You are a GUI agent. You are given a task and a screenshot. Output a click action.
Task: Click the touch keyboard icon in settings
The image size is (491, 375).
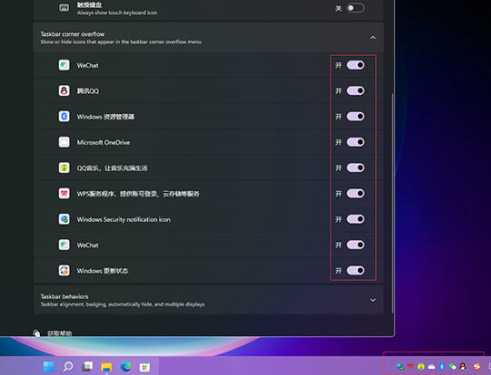[64, 8]
